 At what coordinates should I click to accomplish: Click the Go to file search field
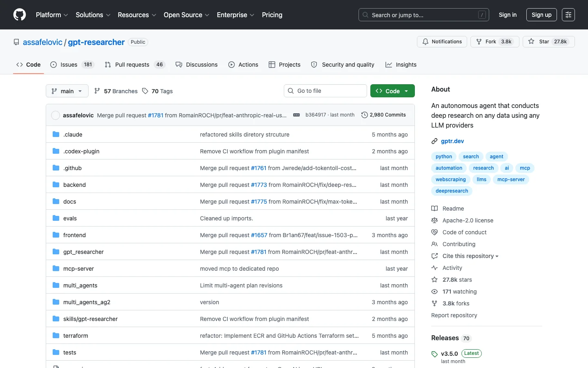tap(325, 91)
